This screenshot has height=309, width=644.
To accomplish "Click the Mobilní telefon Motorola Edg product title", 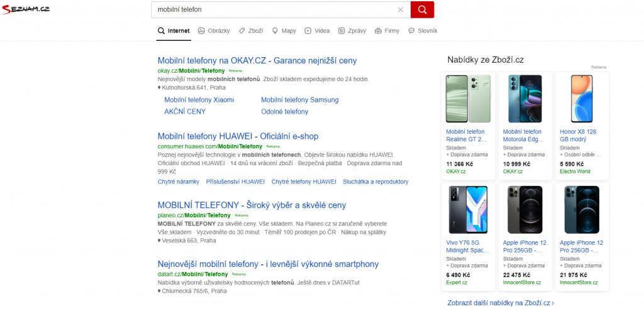I will (x=523, y=136).
